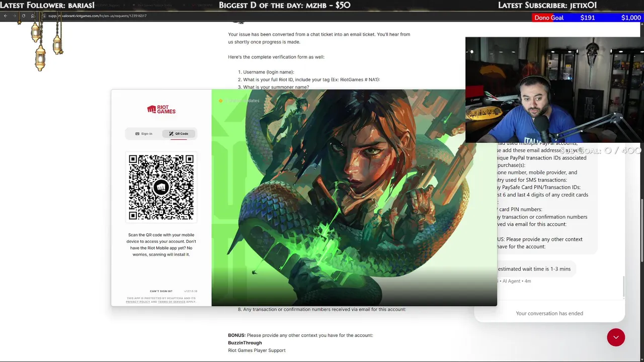The width and height of the screenshot is (644, 362).
Task: Click "What is your full Riot ID" line
Action: tap(308, 79)
